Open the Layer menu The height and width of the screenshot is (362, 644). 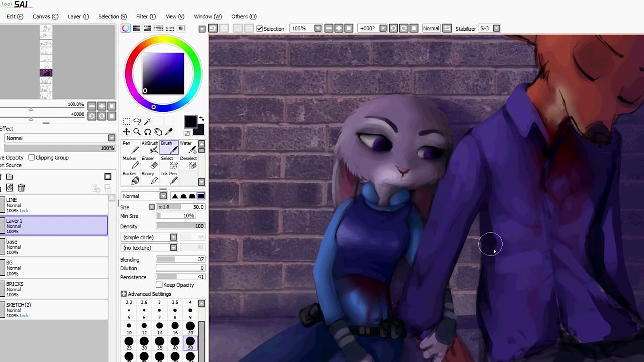pyautogui.click(x=78, y=16)
